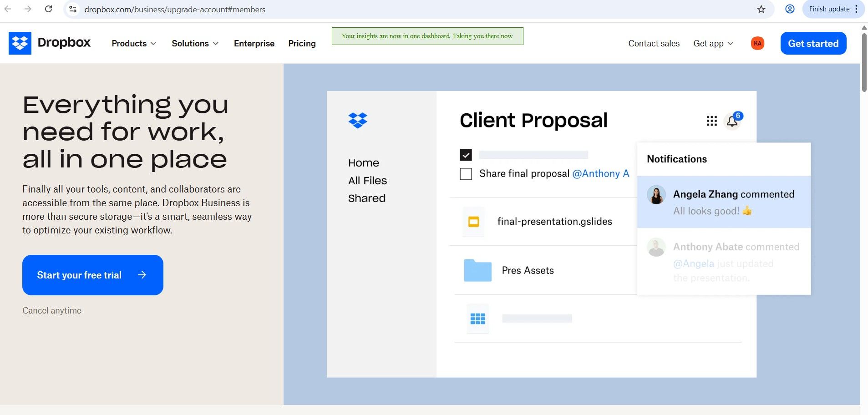Screen dimensions: 868x415
Task: Click Start your free trial button
Action: [x=93, y=275]
